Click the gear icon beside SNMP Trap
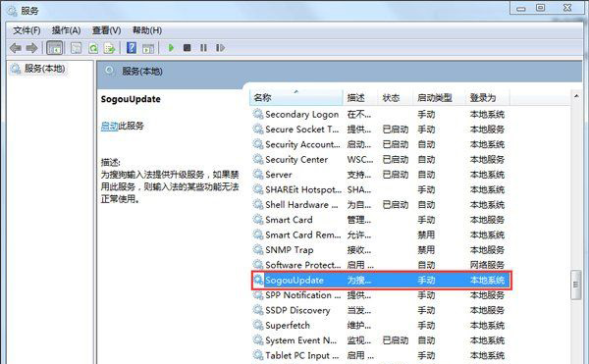 point(258,249)
